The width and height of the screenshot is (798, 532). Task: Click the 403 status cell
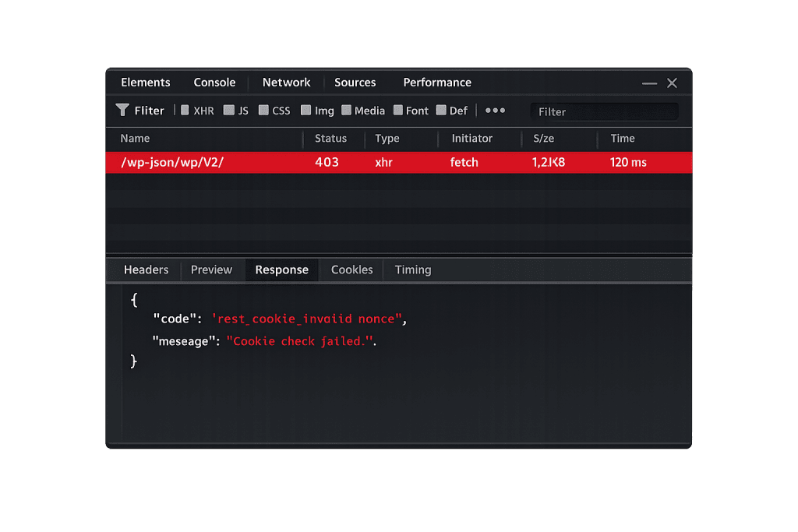click(327, 162)
